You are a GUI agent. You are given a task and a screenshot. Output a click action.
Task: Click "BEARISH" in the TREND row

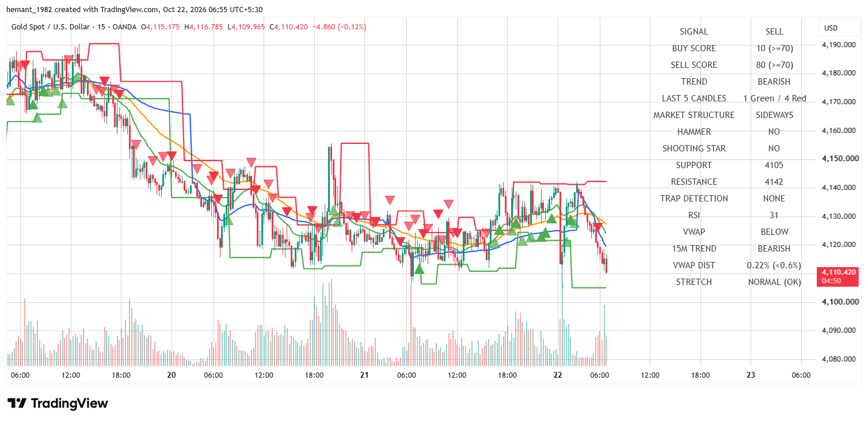click(774, 82)
